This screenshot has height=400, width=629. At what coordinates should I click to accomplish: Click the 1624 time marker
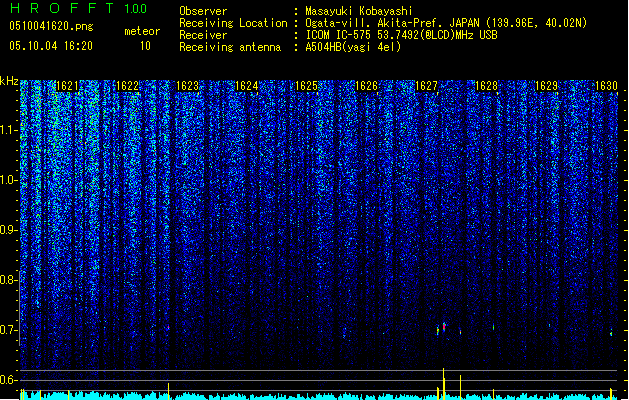click(246, 86)
